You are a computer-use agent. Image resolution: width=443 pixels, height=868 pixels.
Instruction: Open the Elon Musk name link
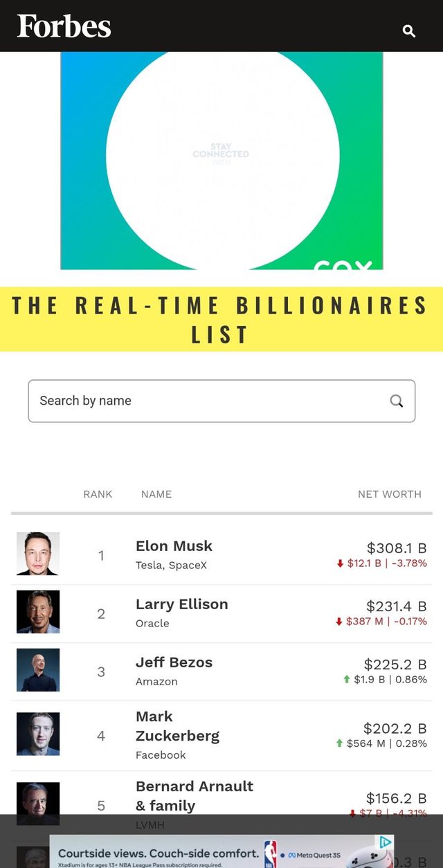(174, 546)
